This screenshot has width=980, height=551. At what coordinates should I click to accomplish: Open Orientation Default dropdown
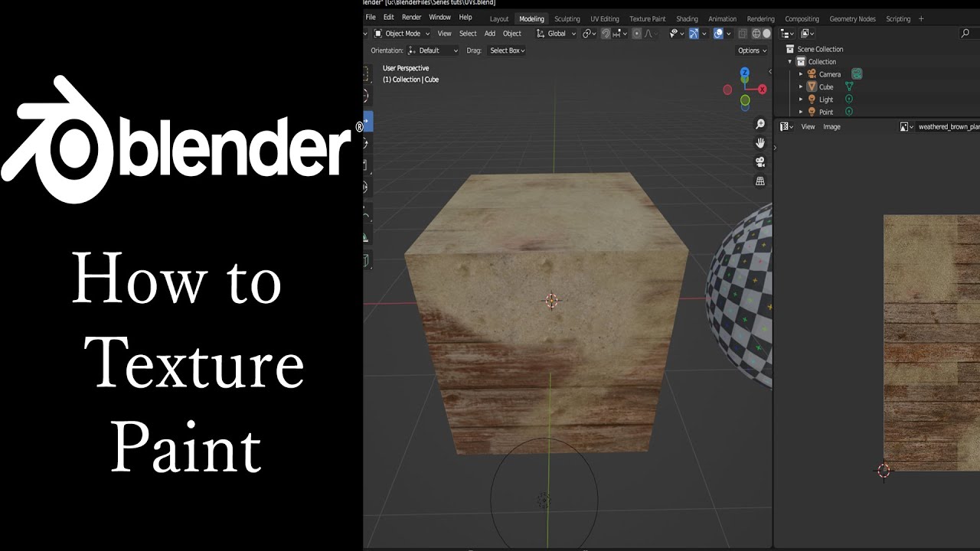click(x=433, y=51)
